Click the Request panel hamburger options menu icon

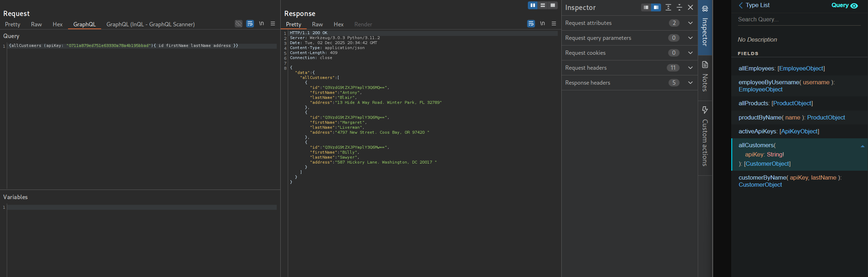pyautogui.click(x=273, y=23)
